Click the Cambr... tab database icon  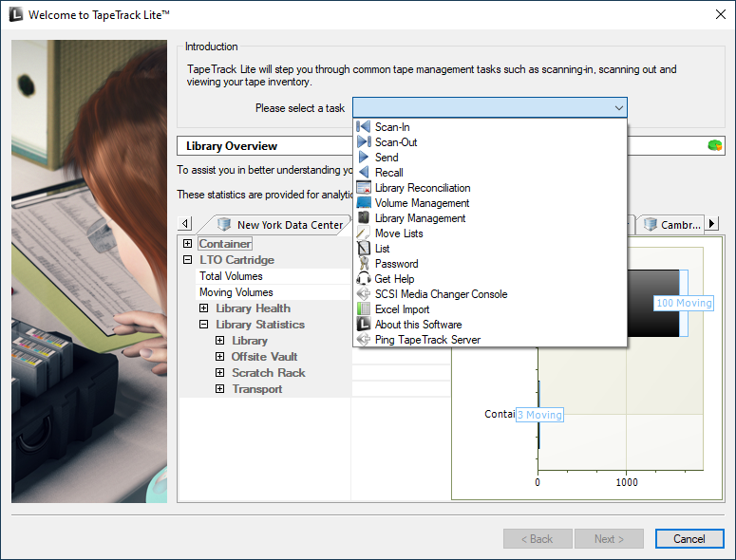pyautogui.click(x=651, y=225)
